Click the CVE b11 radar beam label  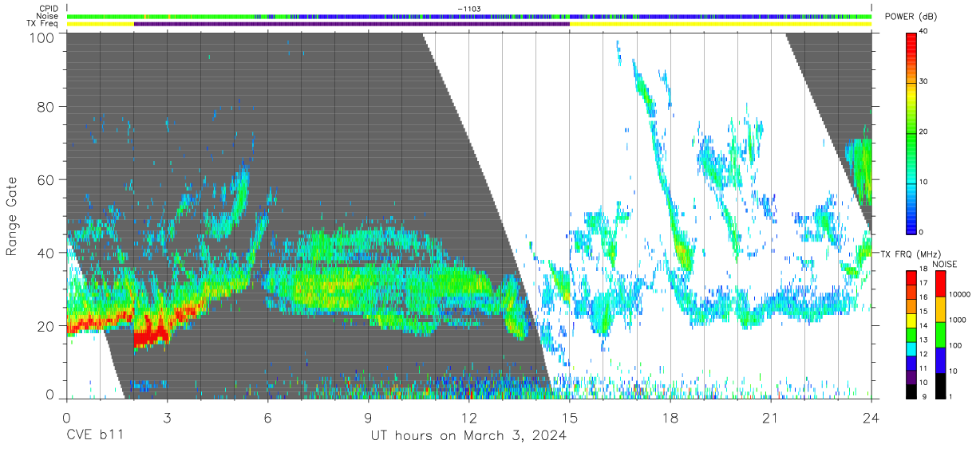[x=94, y=436]
